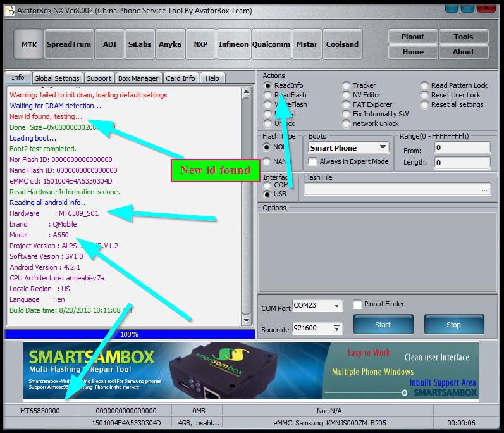The image size is (504, 433).
Task: Switch to the Card Info tab
Action: pyautogui.click(x=180, y=78)
